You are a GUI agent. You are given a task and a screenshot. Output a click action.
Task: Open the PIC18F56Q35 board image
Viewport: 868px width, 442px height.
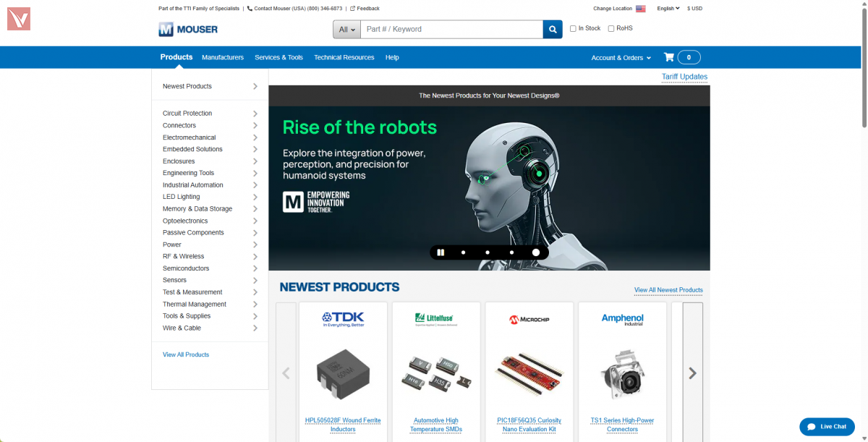(x=529, y=373)
